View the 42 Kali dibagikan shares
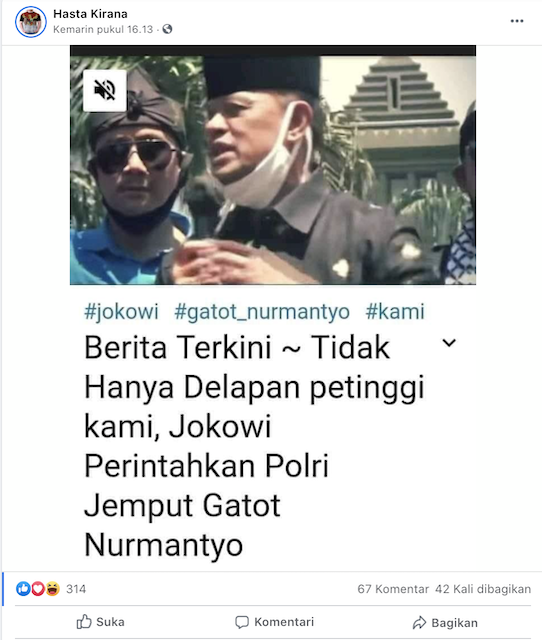542x640 pixels. coord(483,589)
